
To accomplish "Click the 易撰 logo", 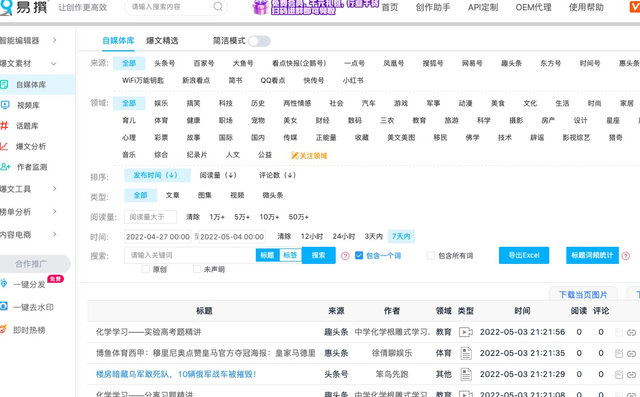I will coord(24,7).
